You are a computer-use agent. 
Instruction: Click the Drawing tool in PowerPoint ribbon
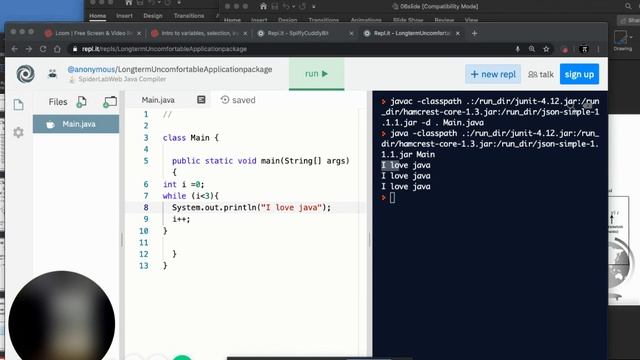point(622,41)
